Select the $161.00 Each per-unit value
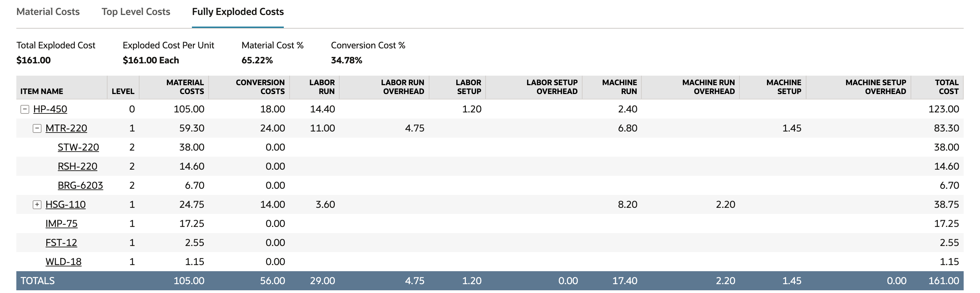 [151, 60]
